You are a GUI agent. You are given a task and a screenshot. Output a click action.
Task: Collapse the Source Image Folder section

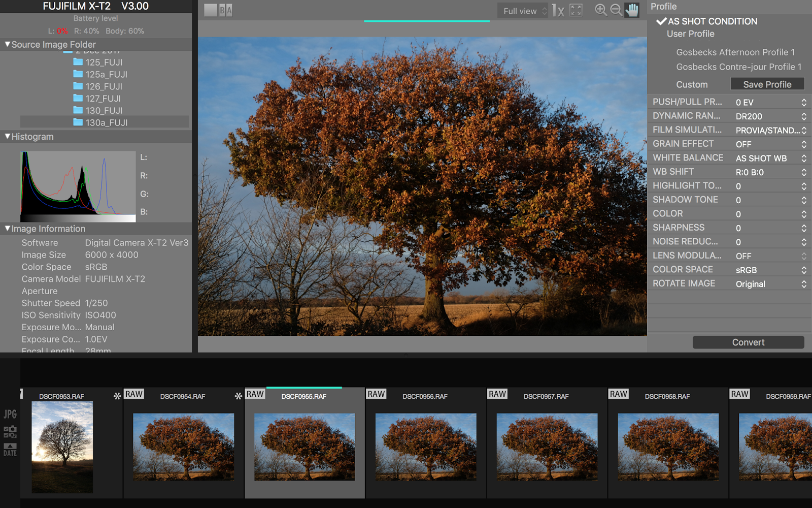(x=8, y=44)
